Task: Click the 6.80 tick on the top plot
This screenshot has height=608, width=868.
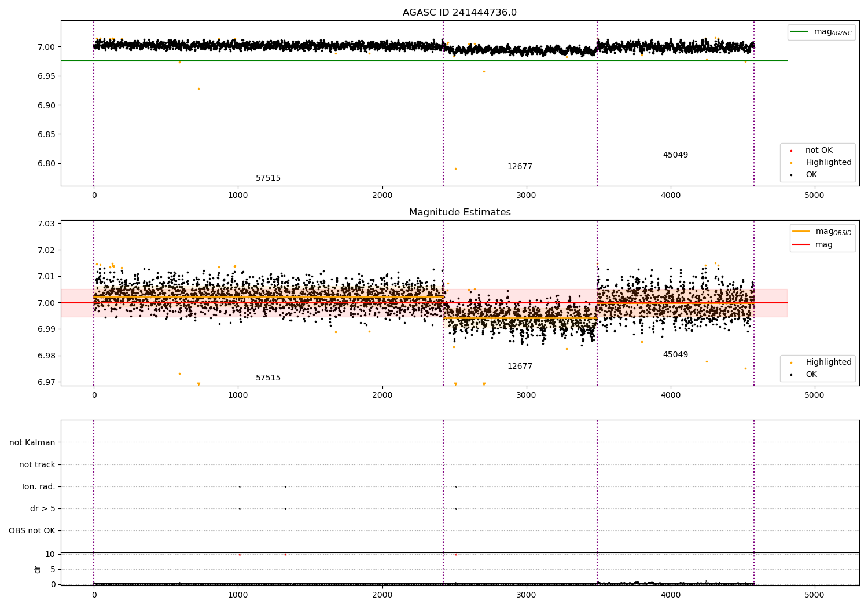Action: (46, 164)
